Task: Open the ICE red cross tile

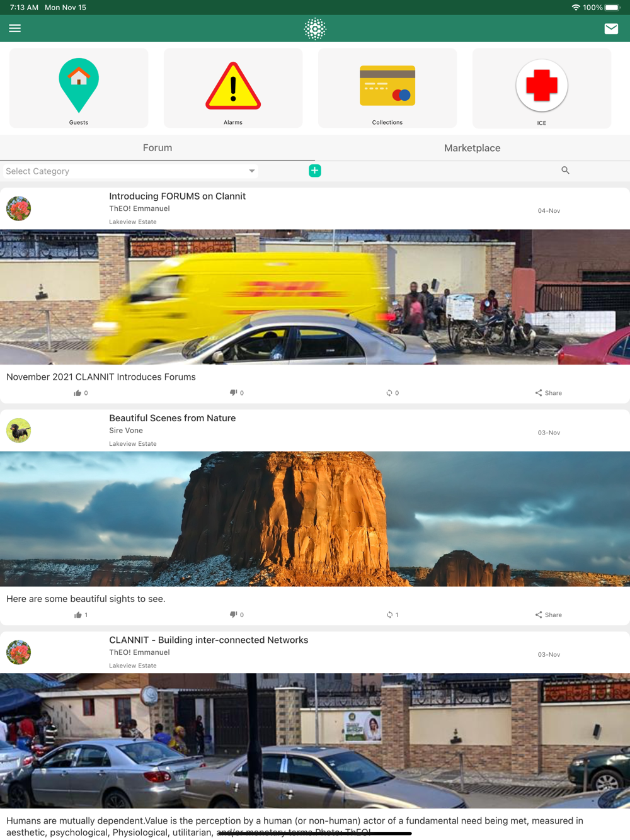Action: pos(542,88)
